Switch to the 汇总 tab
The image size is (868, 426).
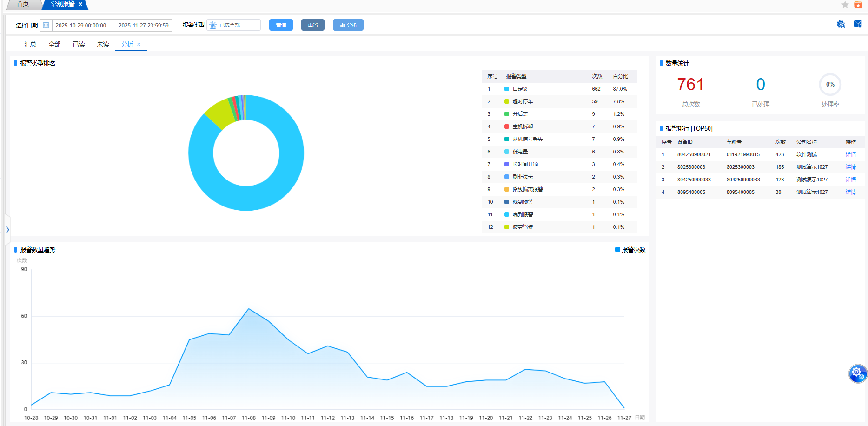30,44
